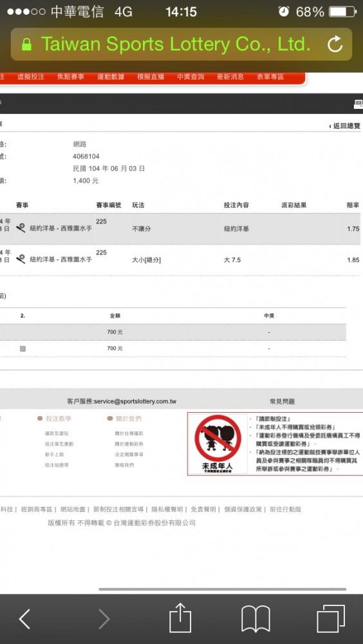Click baseball icon in first bet row
Image resolution: width=363 pixels, height=644 pixels.
21,227
